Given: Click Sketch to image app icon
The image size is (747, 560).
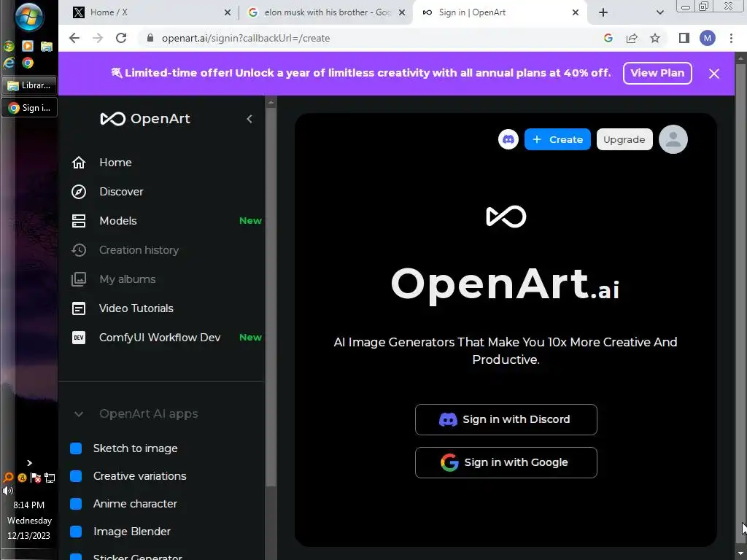Looking at the screenshot, I should click(76, 448).
